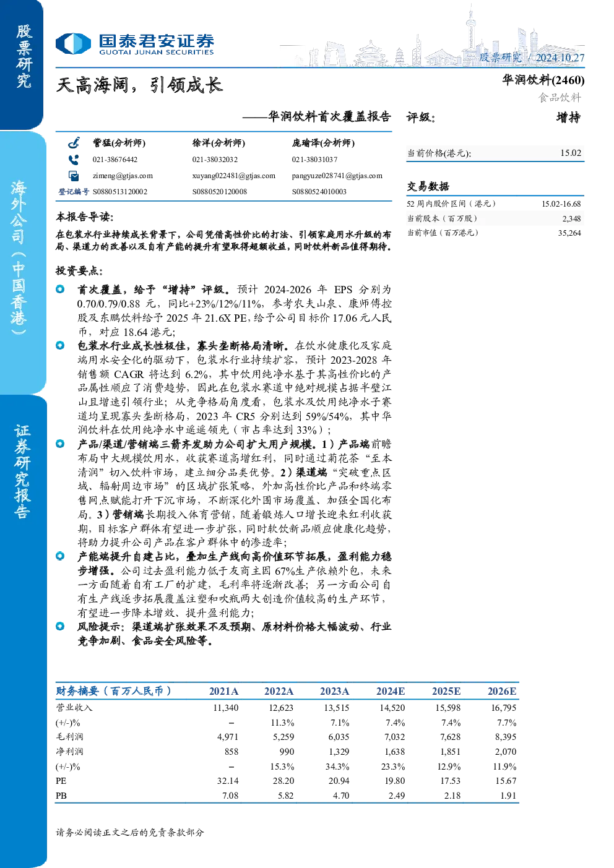Click the report date 2024.10.27
This screenshot has width=614, height=868.
click(560, 58)
